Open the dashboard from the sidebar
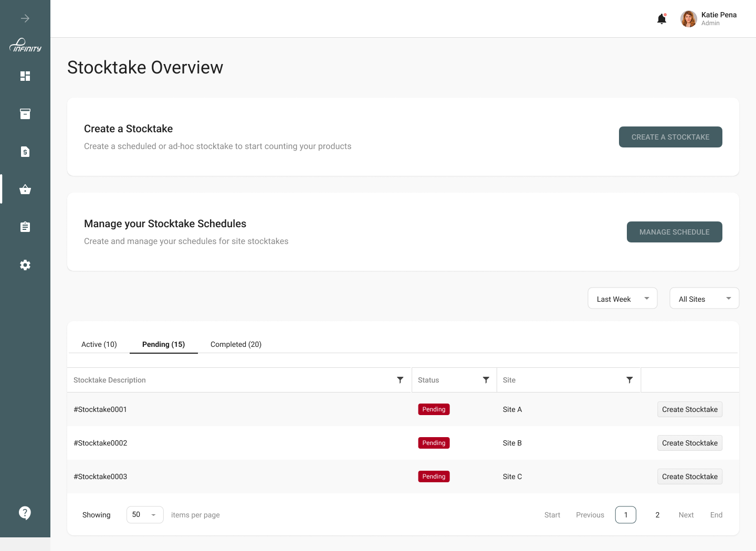 coord(25,76)
